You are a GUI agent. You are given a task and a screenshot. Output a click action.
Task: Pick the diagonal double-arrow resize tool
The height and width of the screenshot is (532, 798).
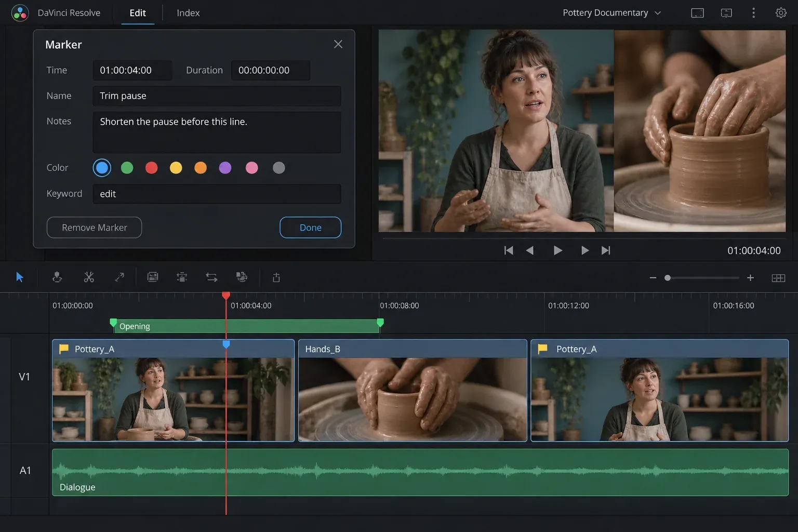pyautogui.click(x=119, y=277)
